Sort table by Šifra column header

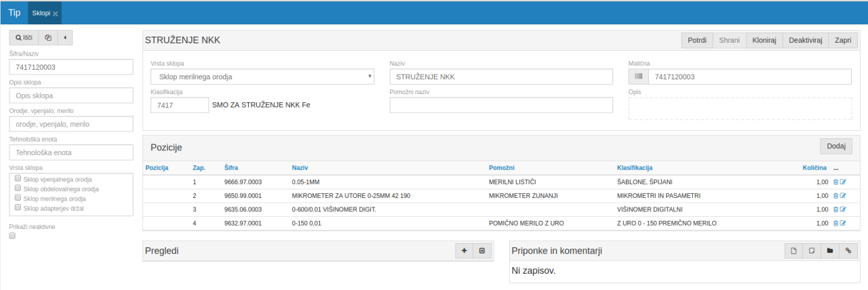point(231,167)
